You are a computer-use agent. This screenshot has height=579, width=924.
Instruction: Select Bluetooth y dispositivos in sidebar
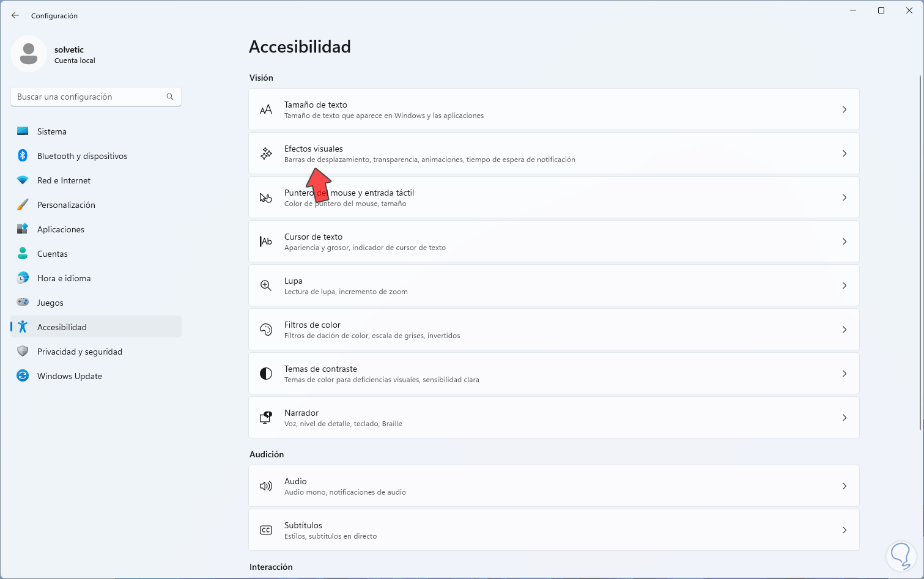coord(82,156)
